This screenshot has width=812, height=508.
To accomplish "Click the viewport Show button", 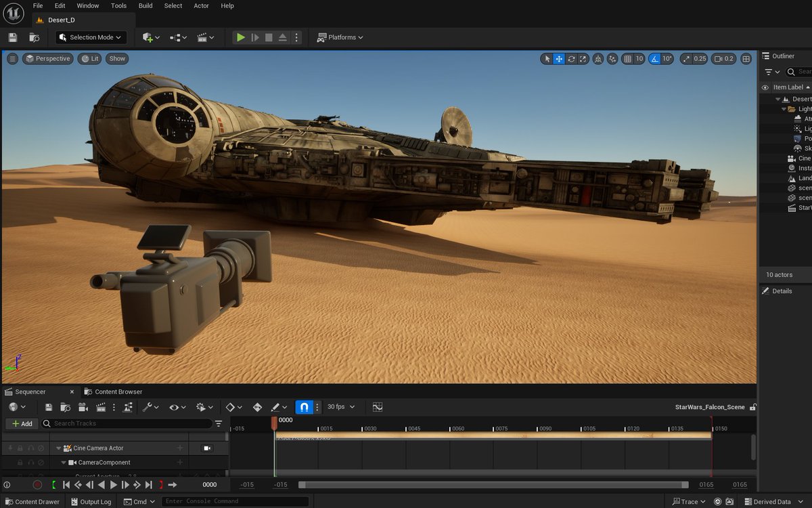I will (x=117, y=59).
